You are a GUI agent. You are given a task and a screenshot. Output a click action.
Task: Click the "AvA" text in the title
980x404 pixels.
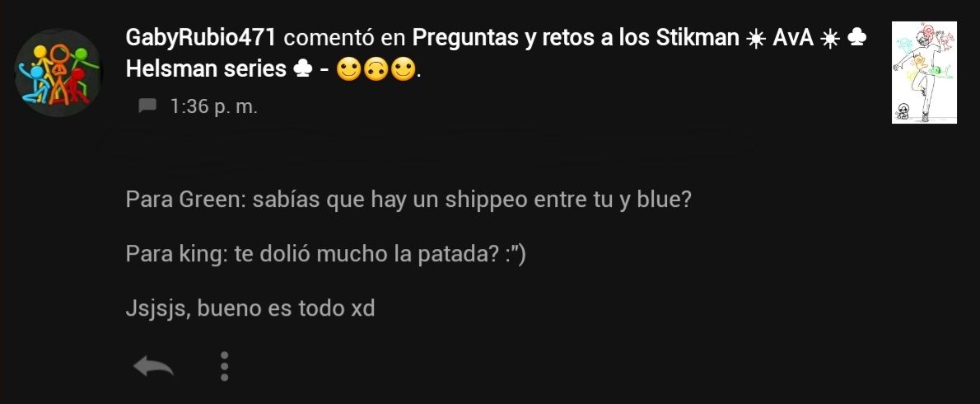point(793,39)
